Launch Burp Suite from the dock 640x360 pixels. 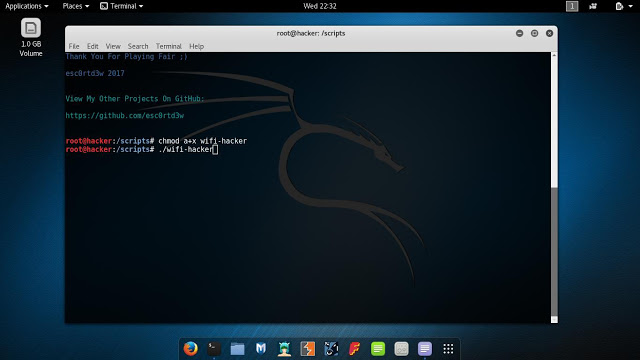click(308, 349)
